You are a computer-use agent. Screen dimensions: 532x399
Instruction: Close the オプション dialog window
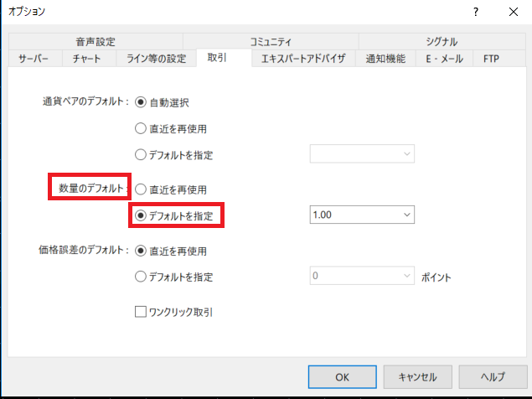pos(513,12)
